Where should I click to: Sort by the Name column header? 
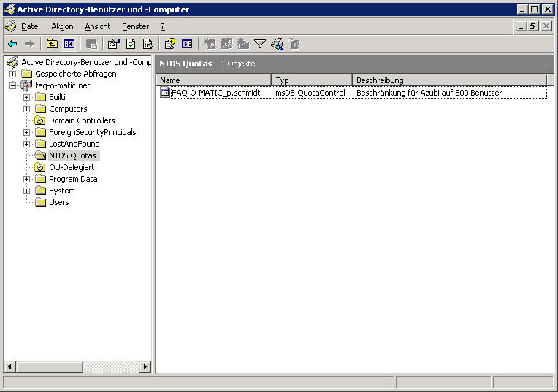213,80
